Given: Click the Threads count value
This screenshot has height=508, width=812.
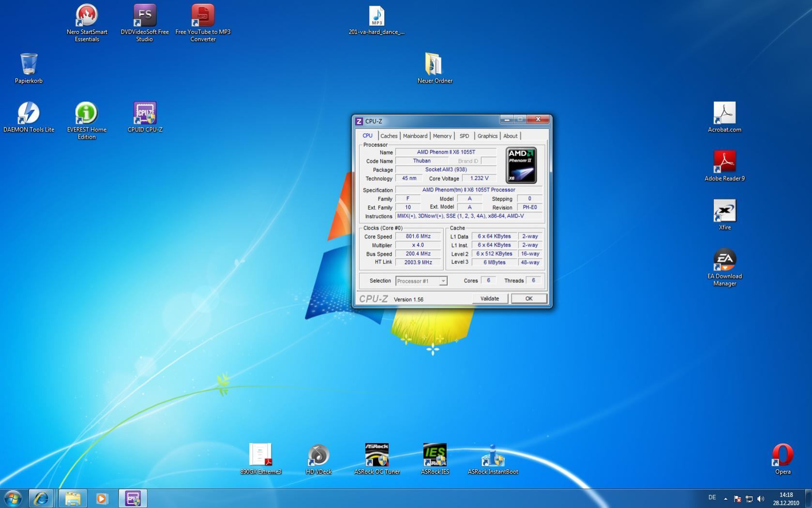Looking at the screenshot, I should click(533, 280).
